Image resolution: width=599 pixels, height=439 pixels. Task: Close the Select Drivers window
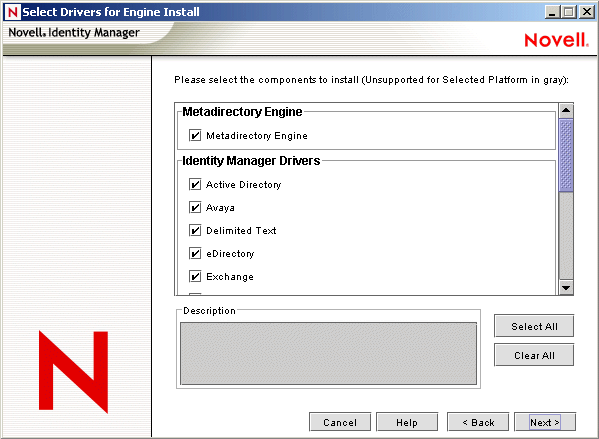click(587, 12)
